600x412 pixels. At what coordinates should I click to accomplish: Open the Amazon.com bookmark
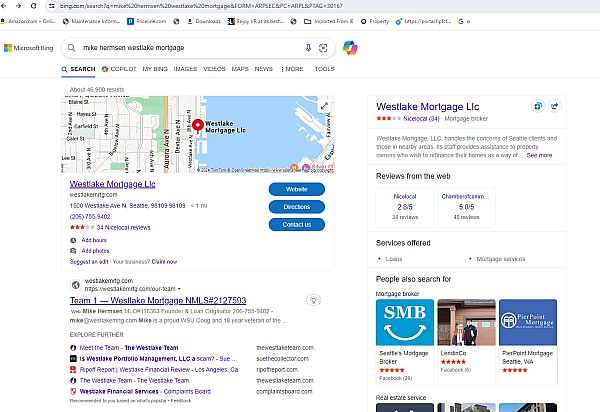[x=29, y=21]
